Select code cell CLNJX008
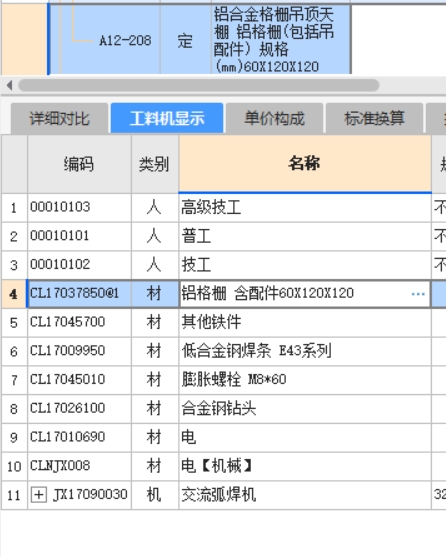Screen dimensions: 446x557 coord(79,466)
